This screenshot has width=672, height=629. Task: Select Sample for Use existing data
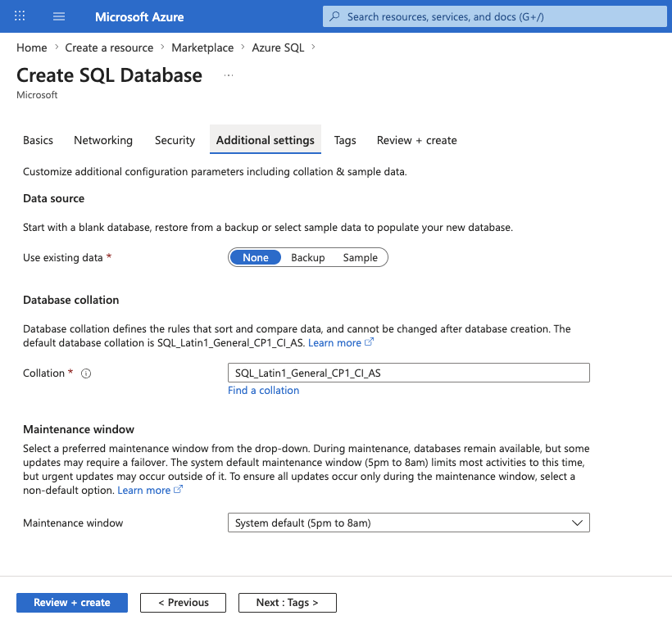tap(360, 257)
